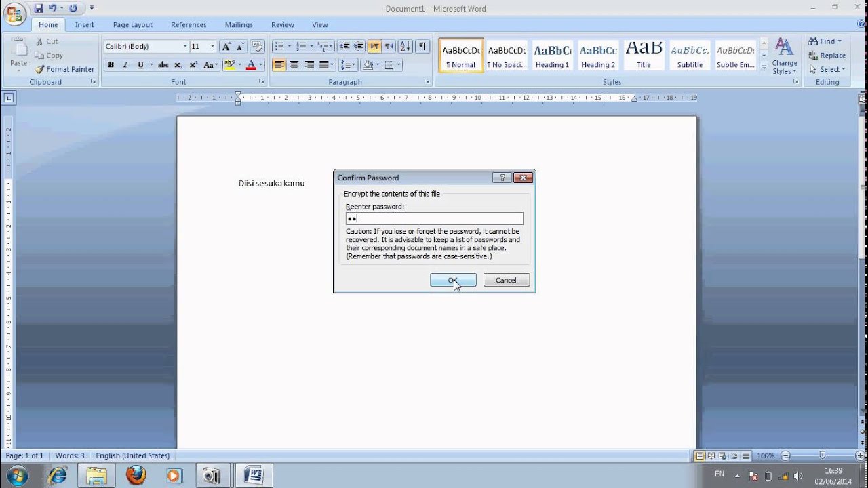This screenshot has height=488, width=868.
Task: Activate Format Painter
Action: tap(64, 69)
